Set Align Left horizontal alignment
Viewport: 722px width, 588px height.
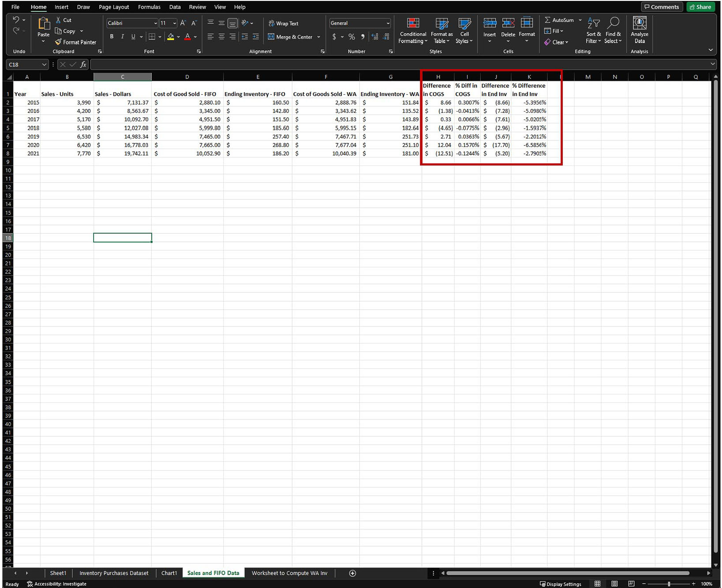coord(211,37)
